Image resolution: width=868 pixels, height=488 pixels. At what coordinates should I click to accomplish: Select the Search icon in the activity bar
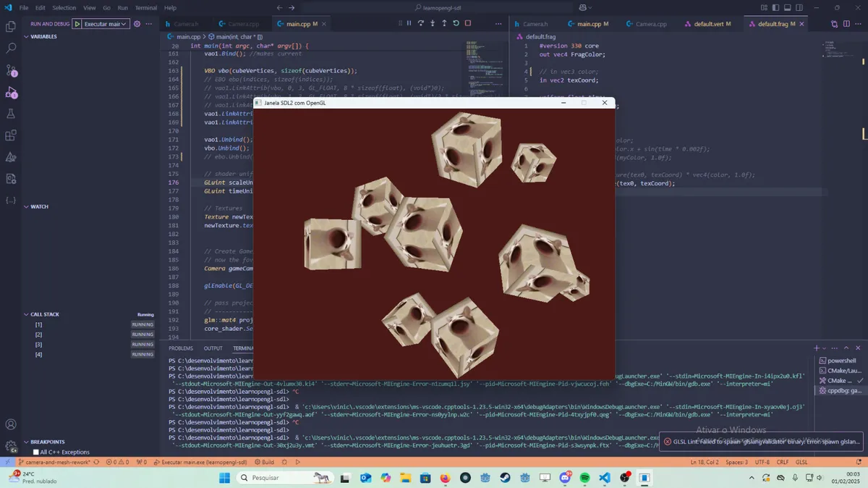[x=11, y=48]
